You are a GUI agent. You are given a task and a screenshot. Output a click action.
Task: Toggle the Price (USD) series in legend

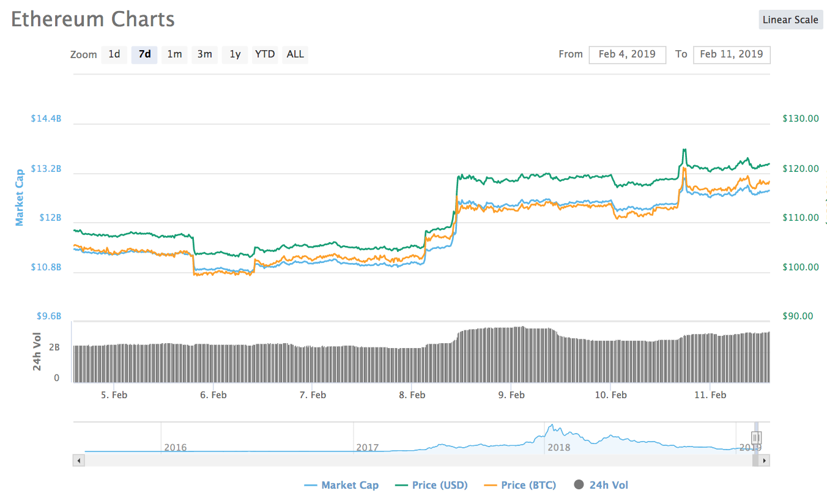tap(431, 485)
